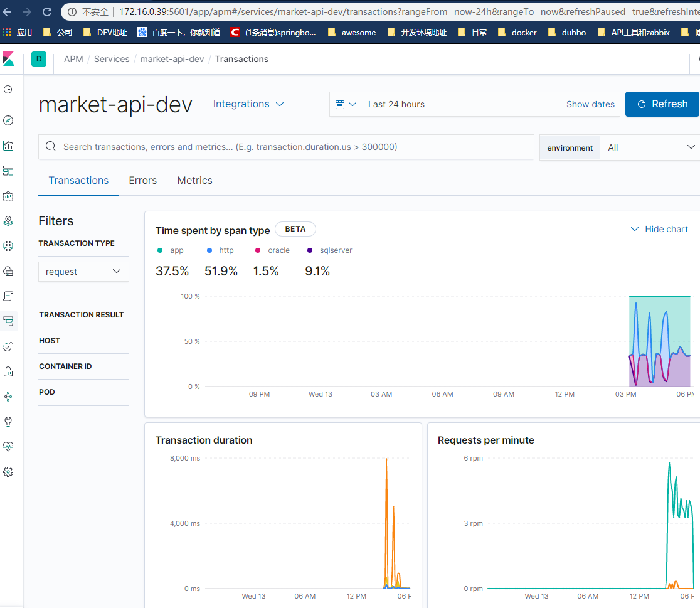Click the search transactions input field
Viewport: 700px width, 608px height.
(286, 147)
